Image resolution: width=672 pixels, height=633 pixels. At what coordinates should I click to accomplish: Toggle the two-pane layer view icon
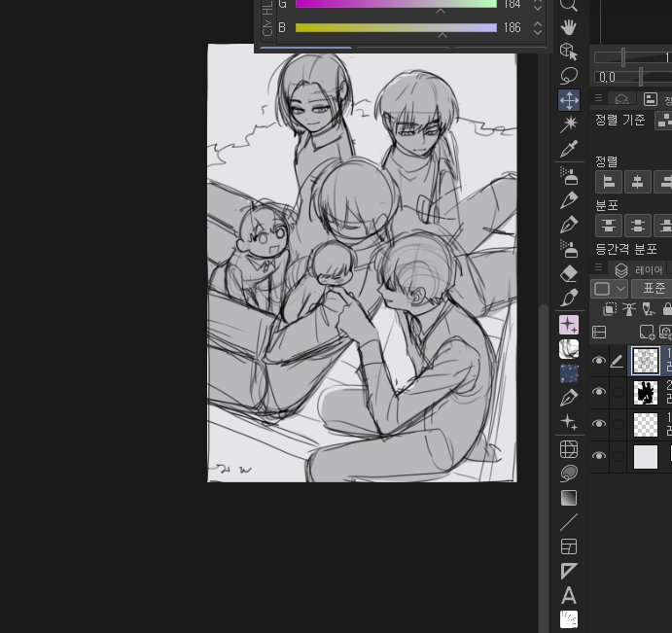coord(599,333)
